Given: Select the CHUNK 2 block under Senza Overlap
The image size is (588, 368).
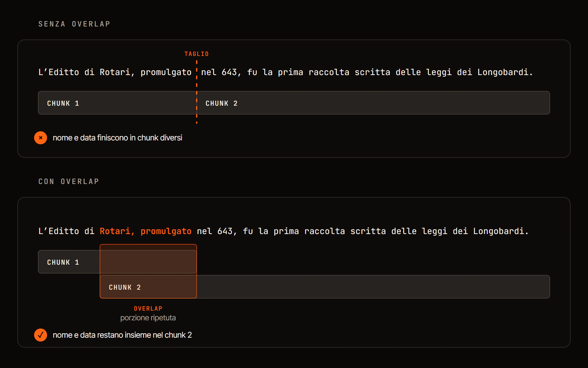Looking at the screenshot, I should pyautogui.click(x=373, y=103).
